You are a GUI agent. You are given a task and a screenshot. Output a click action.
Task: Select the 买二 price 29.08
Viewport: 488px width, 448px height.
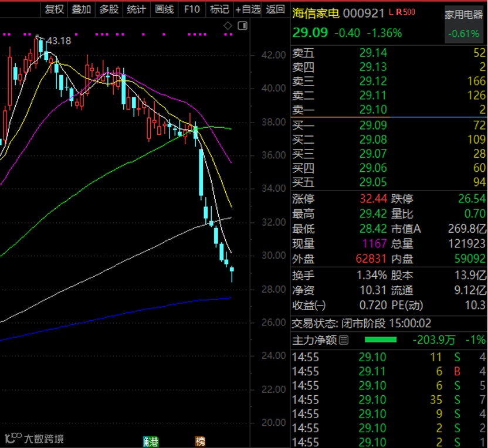(x=373, y=140)
